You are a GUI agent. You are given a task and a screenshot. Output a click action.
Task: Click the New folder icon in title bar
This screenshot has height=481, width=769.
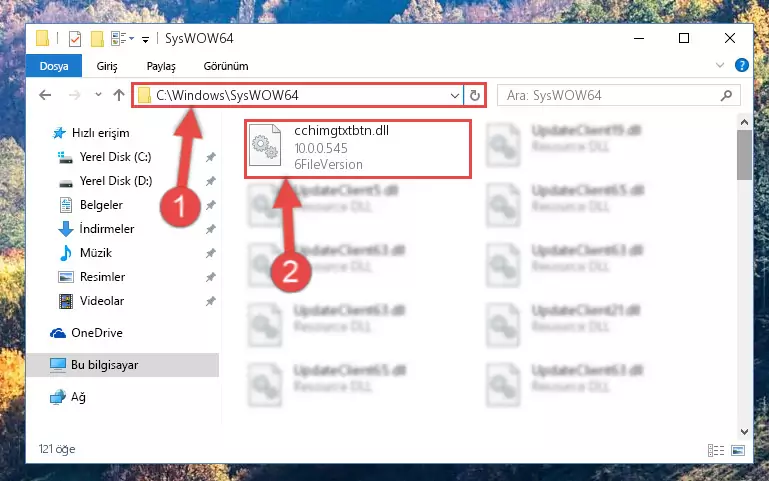tap(97, 38)
